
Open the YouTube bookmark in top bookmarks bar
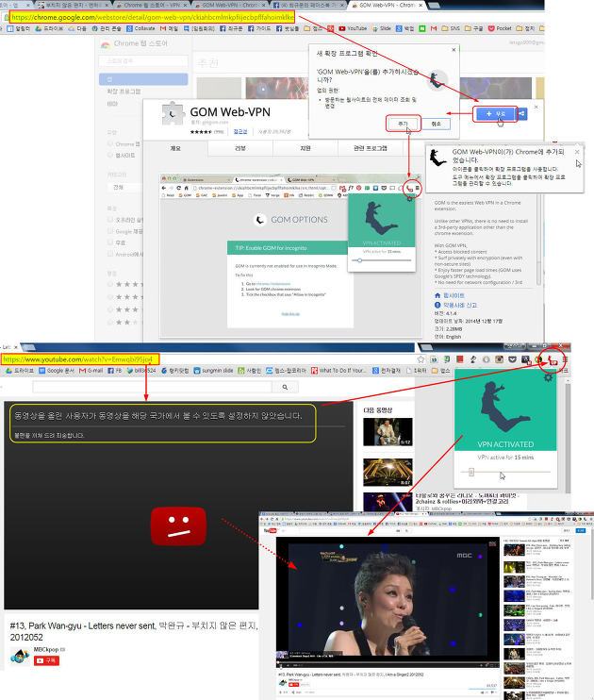353,28
